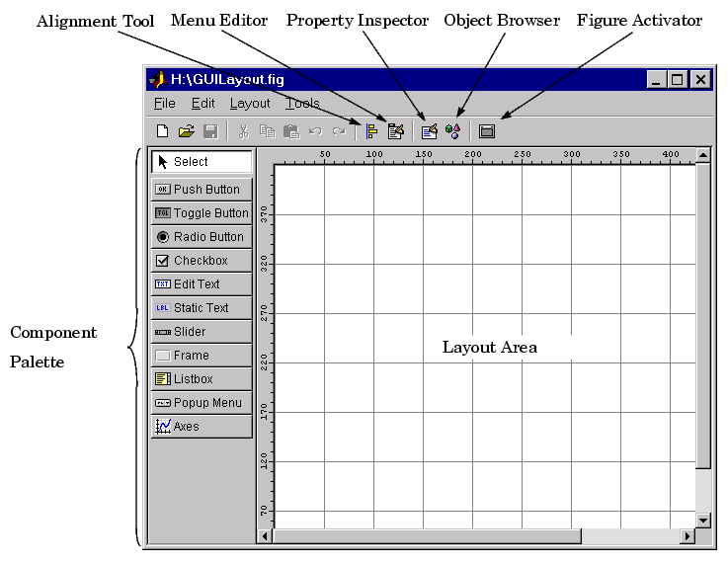Select the Push Button component

pyautogui.click(x=202, y=190)
